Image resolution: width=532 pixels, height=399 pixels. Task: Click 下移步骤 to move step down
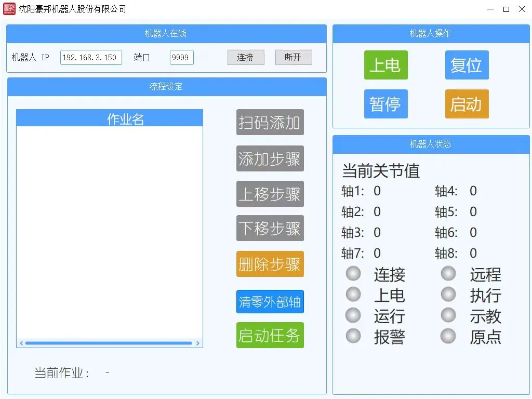click(269, 228)
